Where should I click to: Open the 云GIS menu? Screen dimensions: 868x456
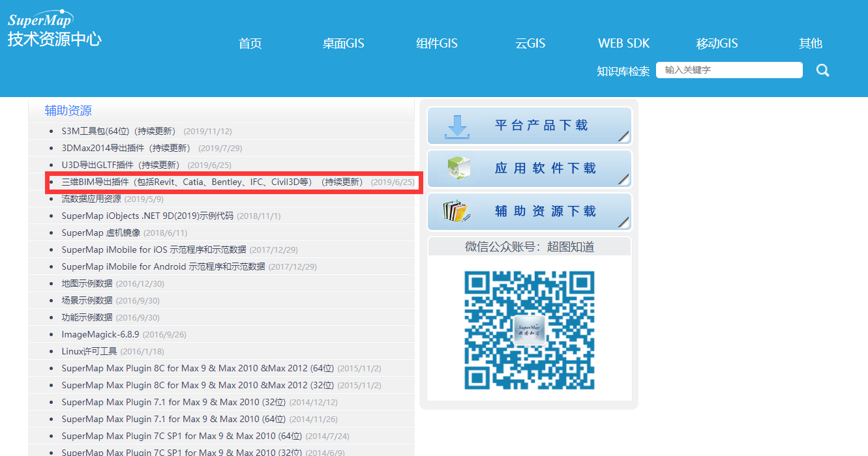click(530, 44)
